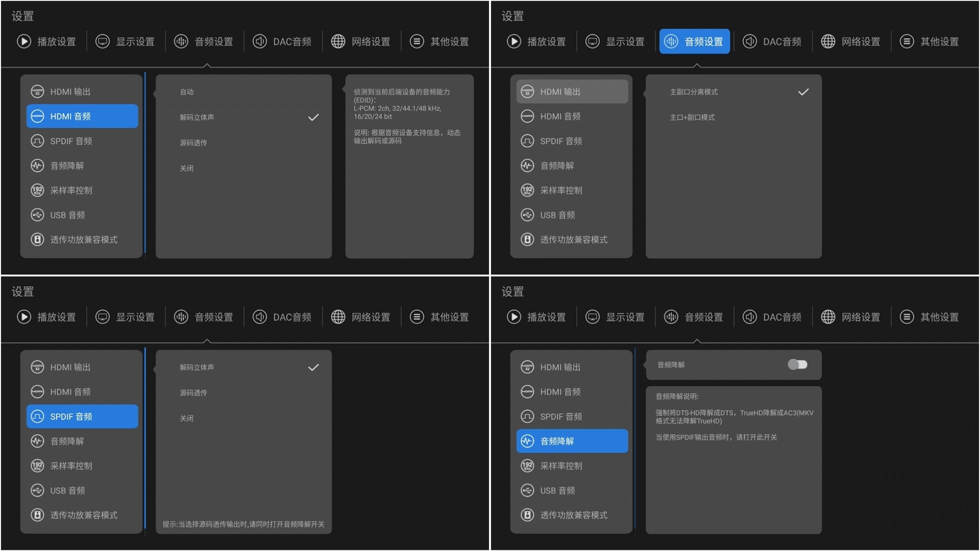Select 源码透传 option in bottom-left SPDIF list
This screenshot has height=551, width=980.
coord(244,393)
